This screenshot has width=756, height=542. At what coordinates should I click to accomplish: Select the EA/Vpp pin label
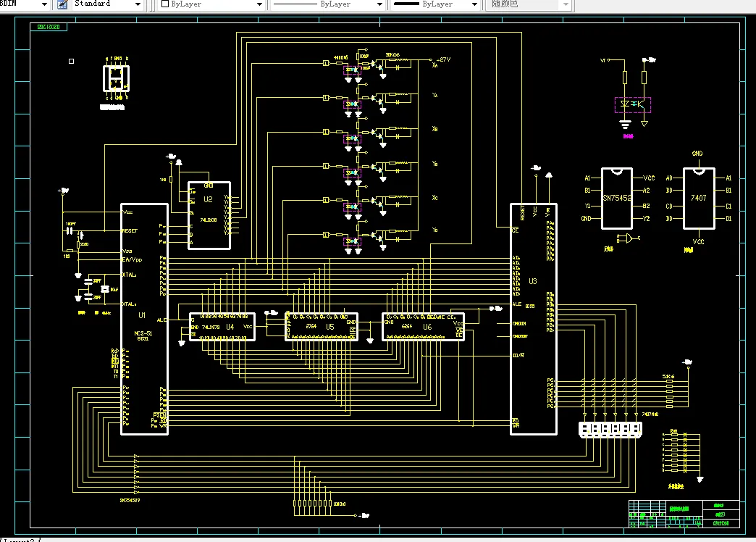(132, 259)
